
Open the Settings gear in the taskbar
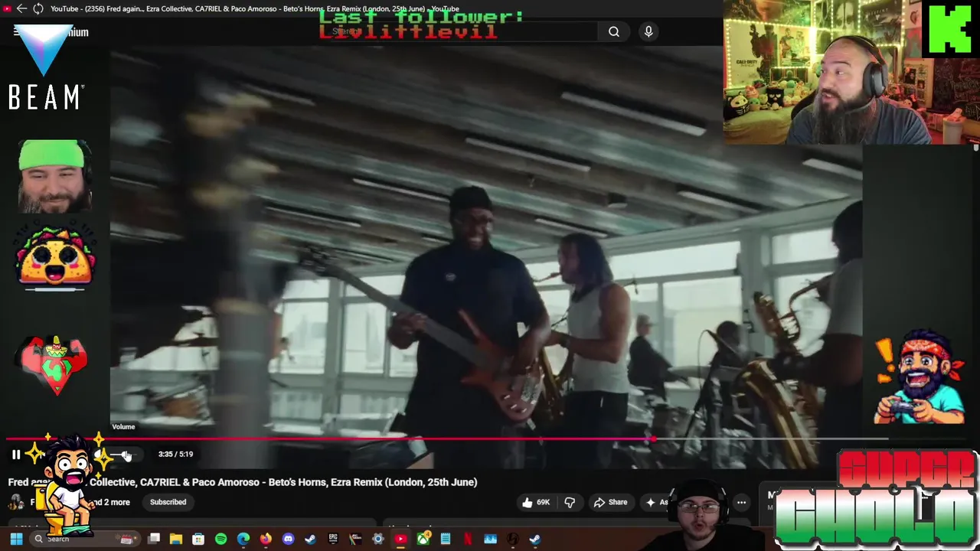pyautogui.click(x=378, y=539)
